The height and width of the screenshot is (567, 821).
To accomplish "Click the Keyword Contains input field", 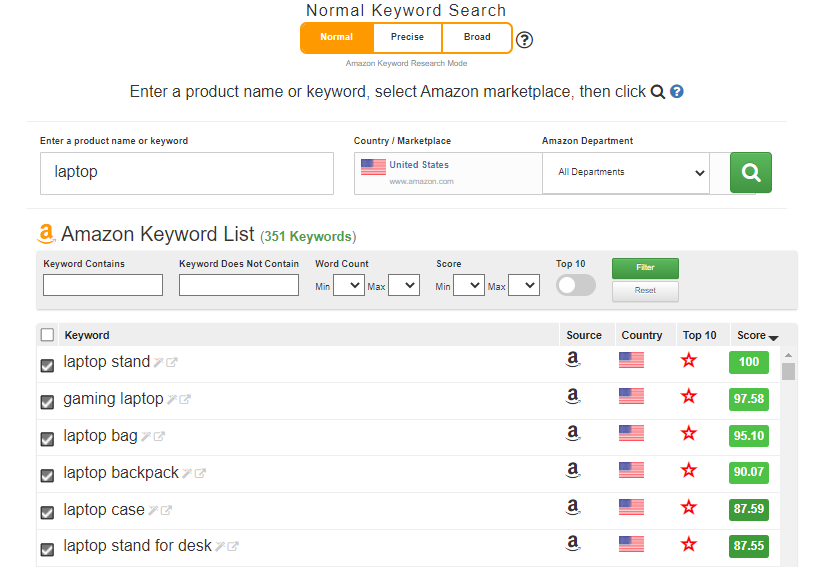I will coord(103,285).
